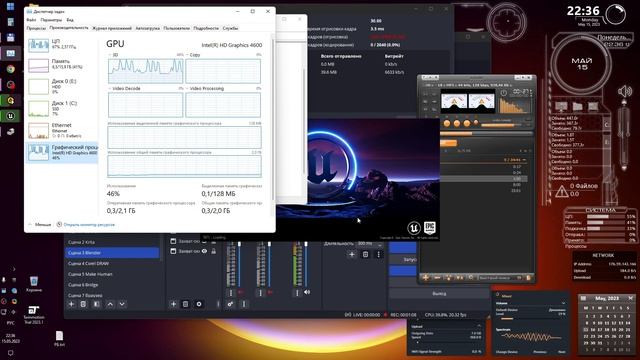Expand hidden tray icons chevron on taskbar
This screenshot has height=360, width=640.
click(x=14, y=269)
